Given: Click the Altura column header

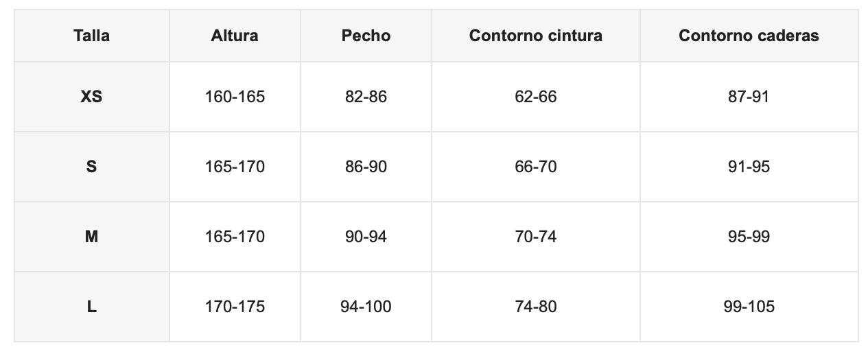Looking at the screenshot, I should click(235, 36).
